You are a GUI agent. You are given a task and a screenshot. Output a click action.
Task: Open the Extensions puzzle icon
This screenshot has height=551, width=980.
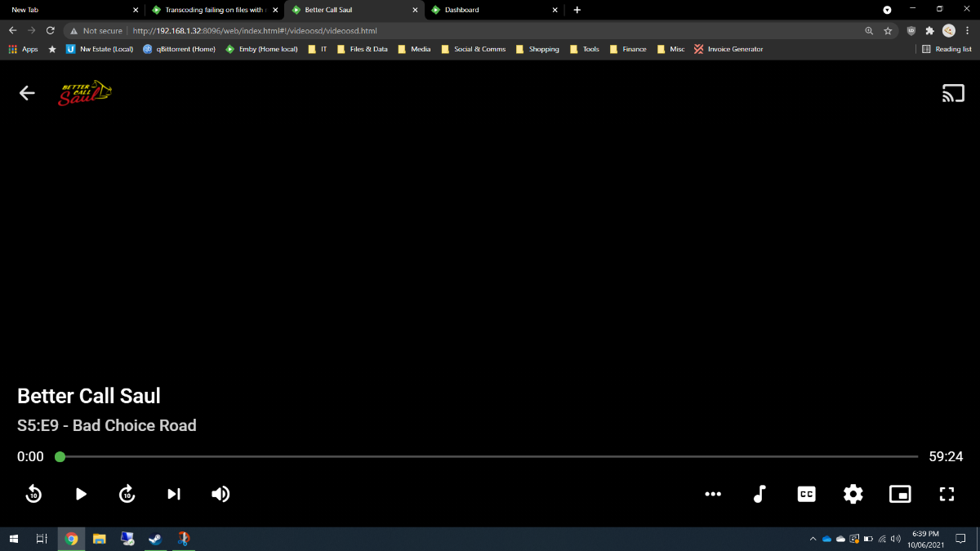[x=930, y=30]
